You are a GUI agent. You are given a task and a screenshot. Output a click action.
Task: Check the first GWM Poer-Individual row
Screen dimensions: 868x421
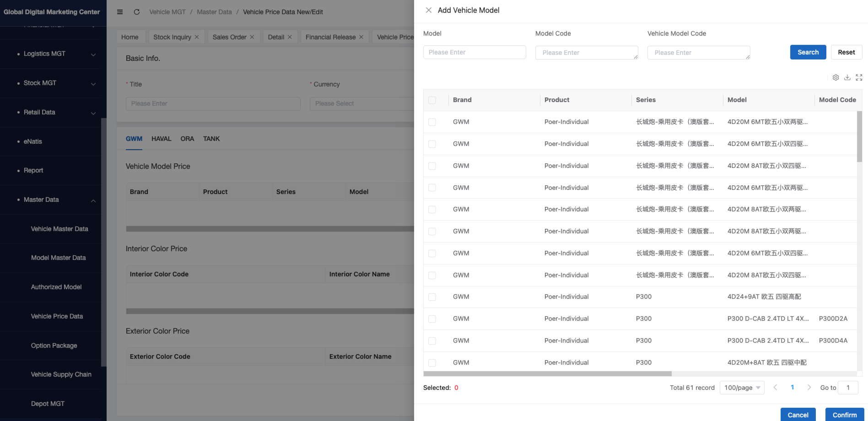coord(432,122)
